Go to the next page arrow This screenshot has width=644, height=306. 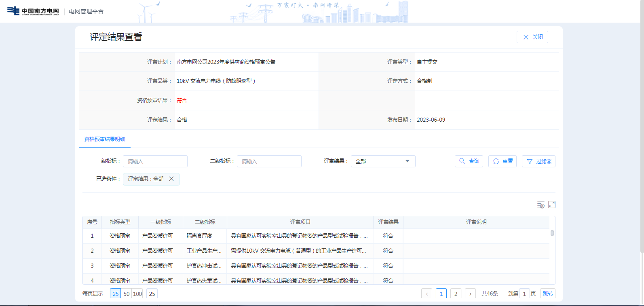coord(470,294)
